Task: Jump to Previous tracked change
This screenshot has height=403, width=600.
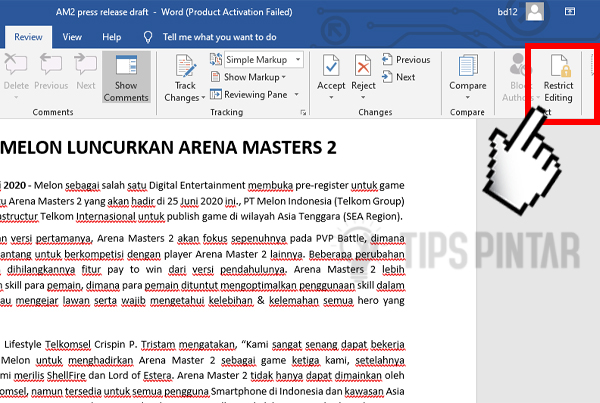Action: [406, 60]
